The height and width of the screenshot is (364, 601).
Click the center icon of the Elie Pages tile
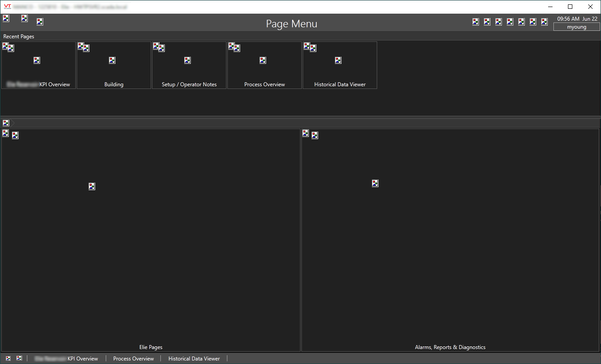tap(92, 186)
